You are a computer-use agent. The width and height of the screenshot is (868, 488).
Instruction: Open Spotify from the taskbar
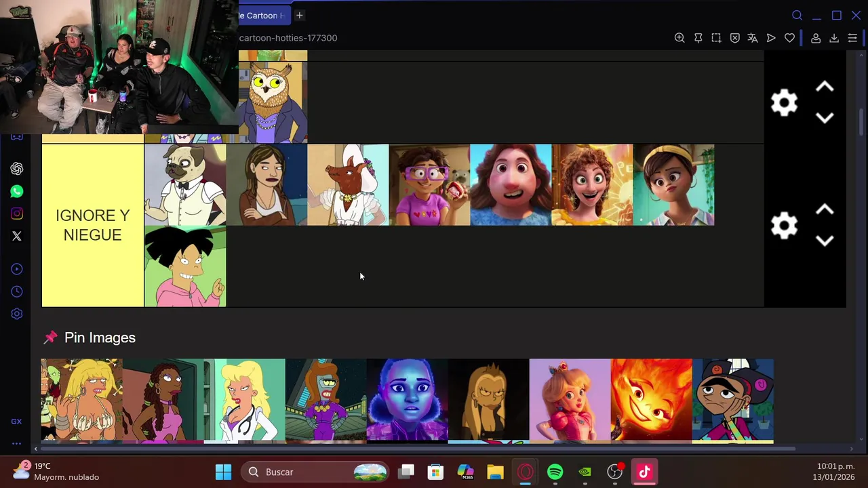[555, 472]
